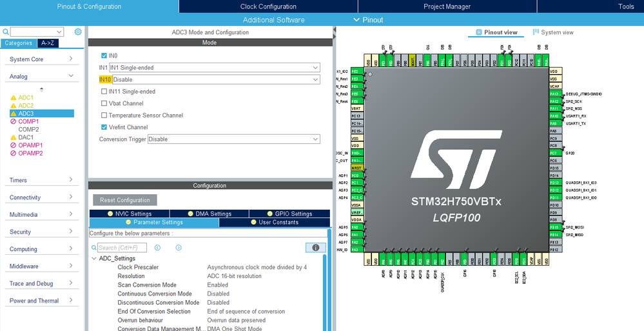The image size is (644, 331).
Task: Click the Scan Conversion Mode value
Action: pos(218,285)
